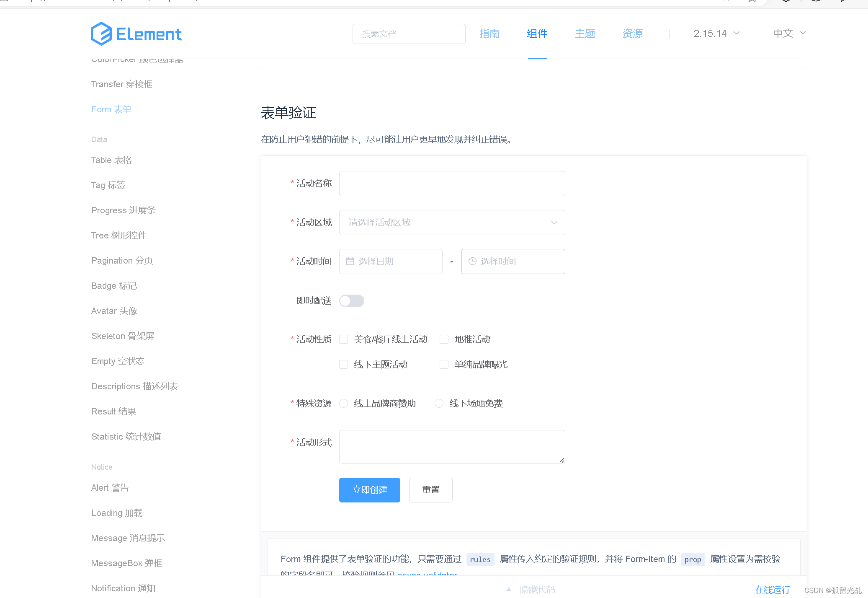Screen dimensions: 868x598
Task: Go to the 指南 tab
Action: point(489,34)
